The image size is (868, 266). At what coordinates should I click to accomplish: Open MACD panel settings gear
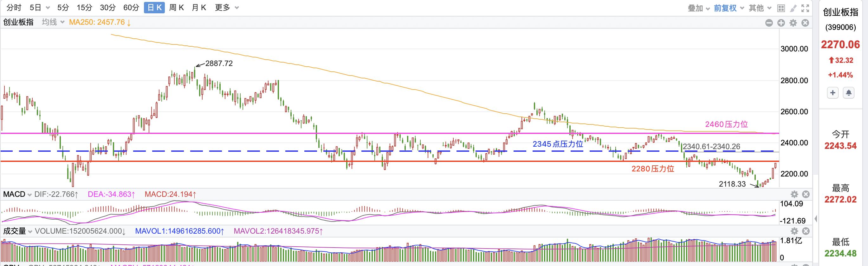tap(794, 194)
